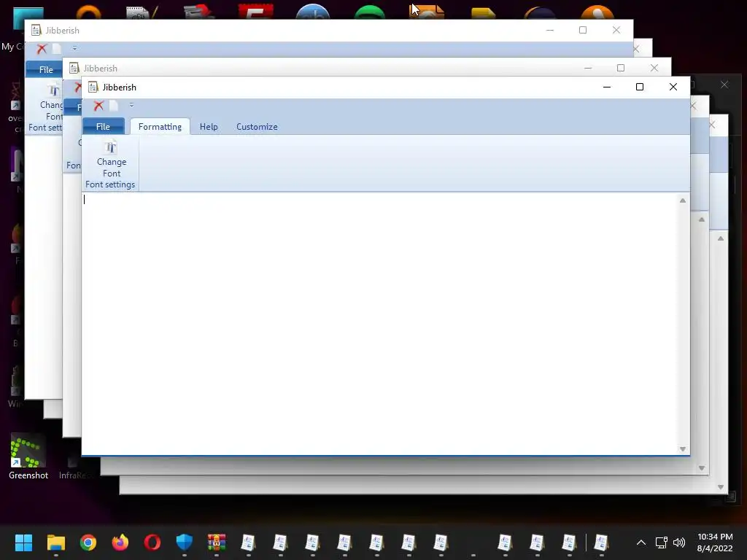Screen dimensions: 747x560
Task: Show hidden system tray icons chevron
Action: (x=641, y=542)
